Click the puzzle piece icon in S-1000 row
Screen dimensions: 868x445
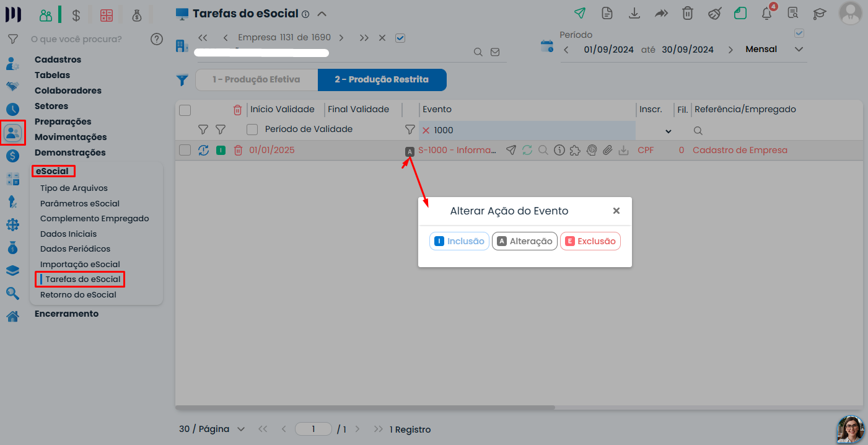(x=575, y=150)
